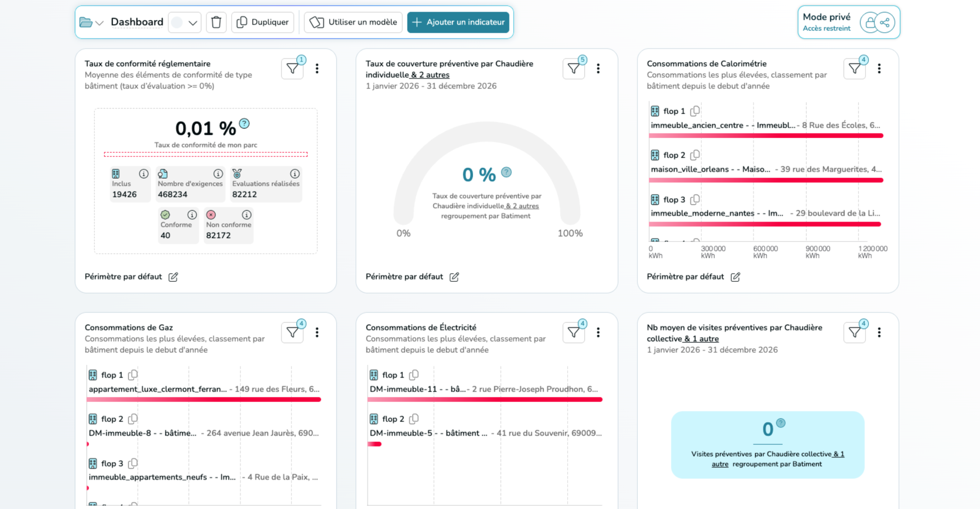This screenshot has width=980, height=509.
Task: Delete the dashboard with trash icon
Action: 216,23
